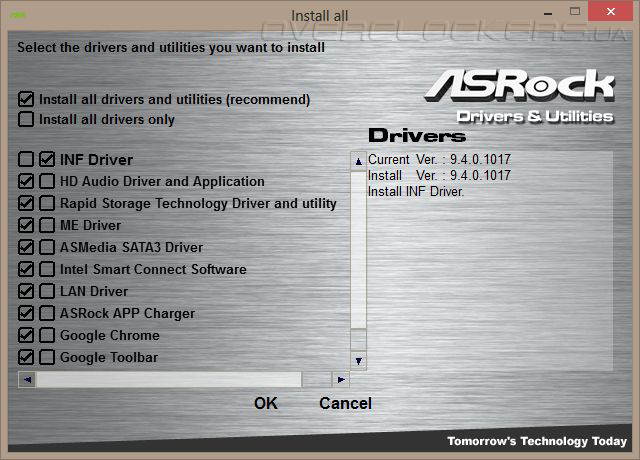Tick the second ME Driver checkbox
This screenshot has width=640, height=460.
tap(47, 225)
